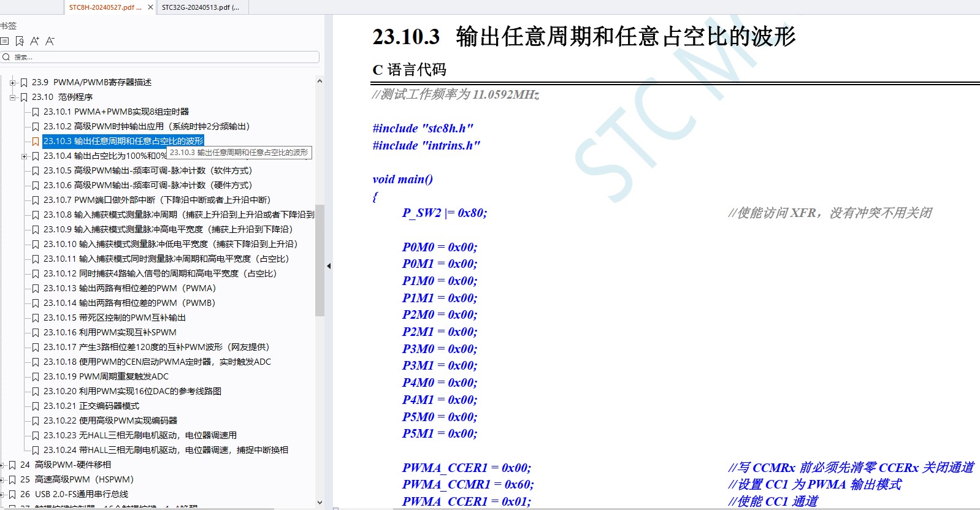
Task: Click orange bookmark icon of selected 23.10.3
Action: (36, 141)
